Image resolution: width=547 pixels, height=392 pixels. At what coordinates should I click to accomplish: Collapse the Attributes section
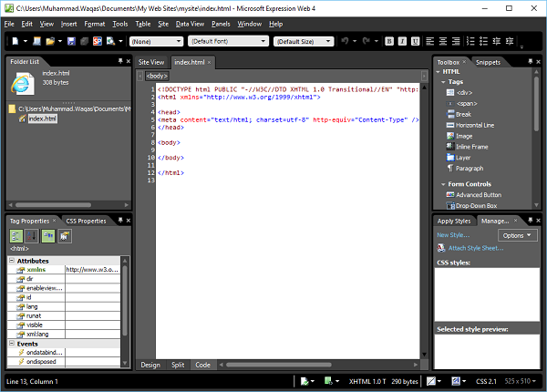(x=13, y=261)
